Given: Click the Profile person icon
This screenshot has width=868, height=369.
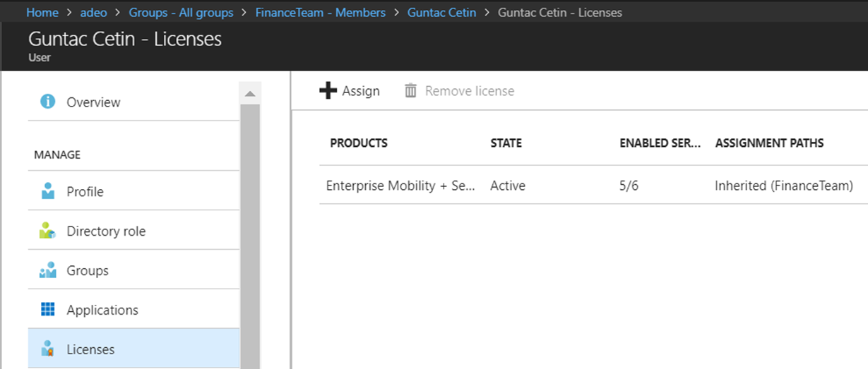Looking at the screenshot, I should 48,191.
